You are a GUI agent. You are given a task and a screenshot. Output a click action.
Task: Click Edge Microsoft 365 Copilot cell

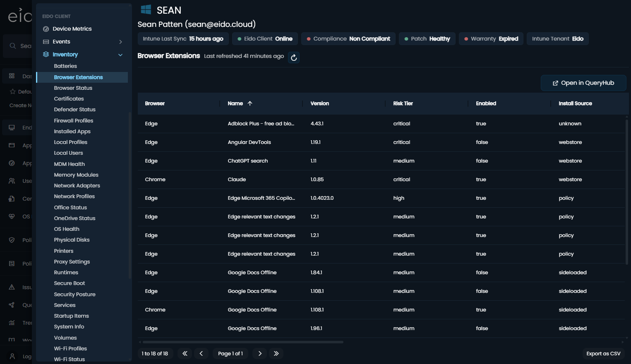[262, 198]
